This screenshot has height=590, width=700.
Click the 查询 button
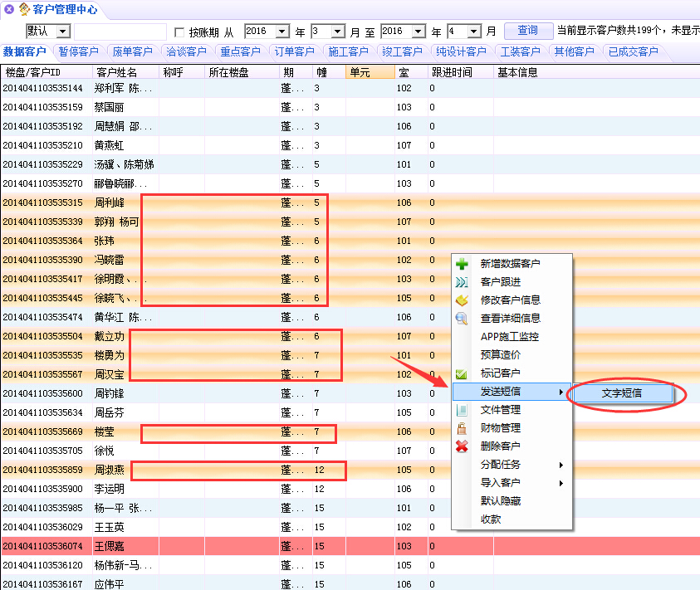pyautogui.click(x=528, y=31)
